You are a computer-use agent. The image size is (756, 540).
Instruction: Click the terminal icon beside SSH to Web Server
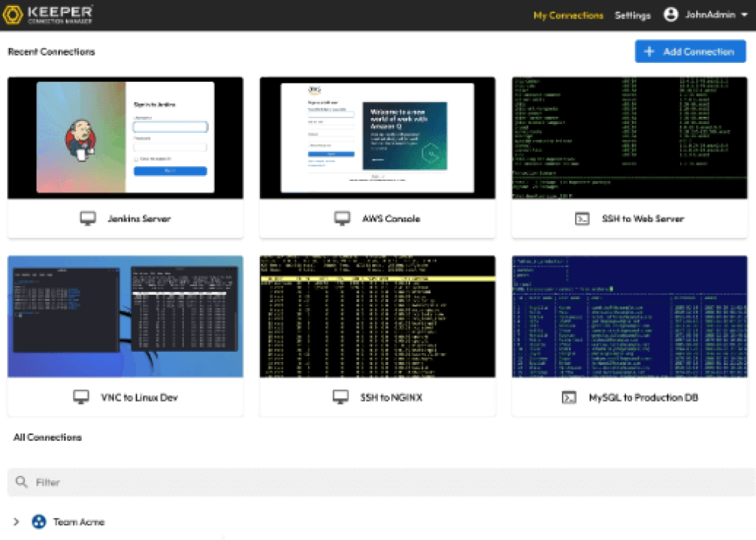583,218
